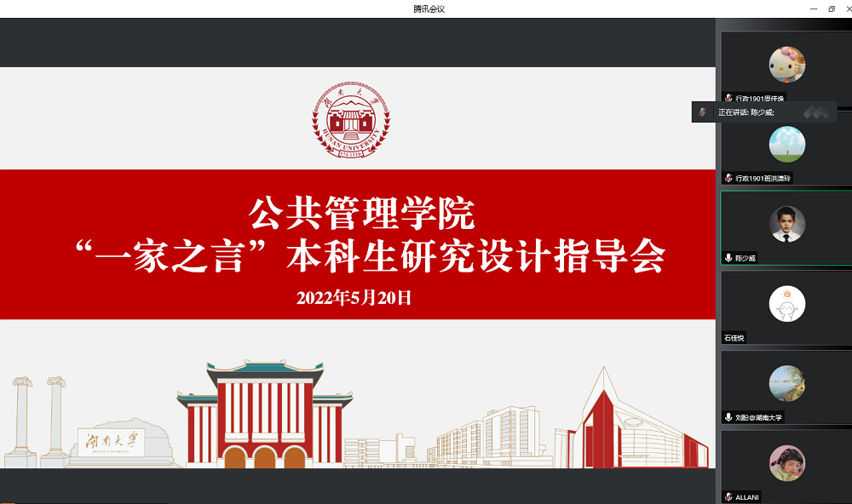Open 石佳悦's cartoon avatar
This screenshot has width=852, height=504.
[x=786, y=304]
